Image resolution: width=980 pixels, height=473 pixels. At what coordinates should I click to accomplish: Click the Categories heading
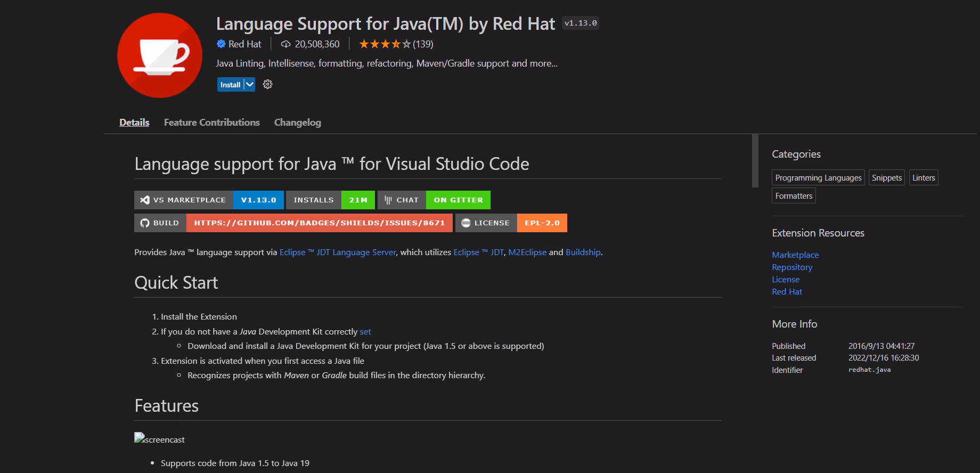click(x=796, y=154)
